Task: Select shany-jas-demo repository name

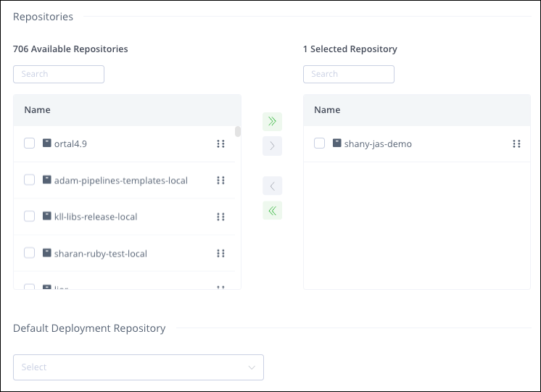Action: [378, 143]
